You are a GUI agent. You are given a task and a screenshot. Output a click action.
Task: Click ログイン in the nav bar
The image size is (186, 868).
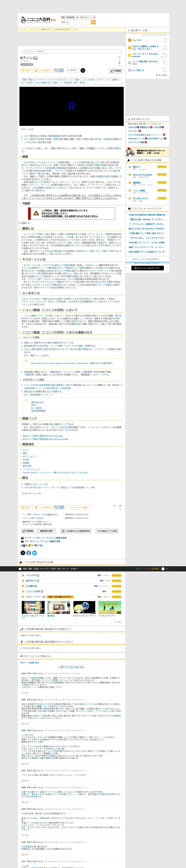(x=139, y=569)
